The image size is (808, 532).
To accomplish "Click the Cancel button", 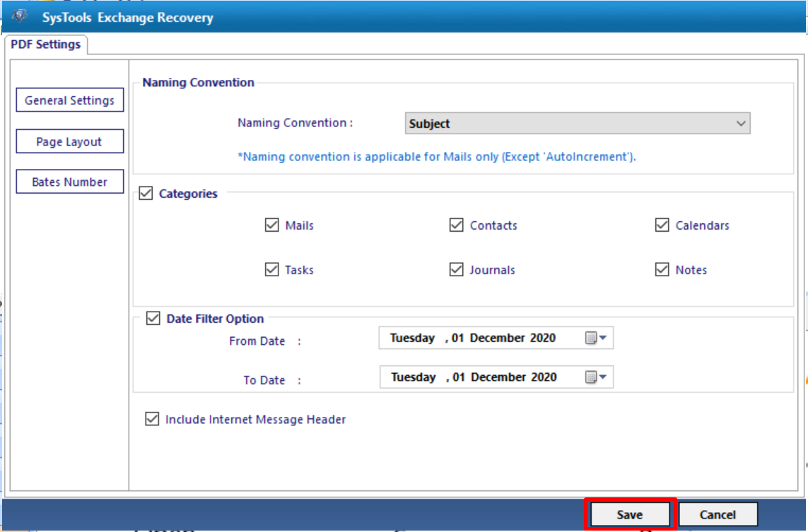I will 718,514.
